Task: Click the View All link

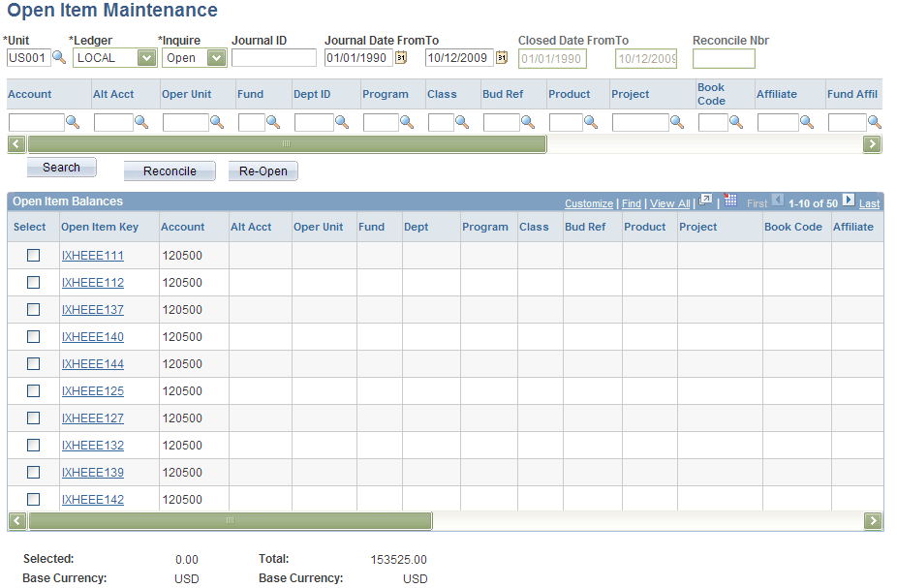Action: point(669,203)
